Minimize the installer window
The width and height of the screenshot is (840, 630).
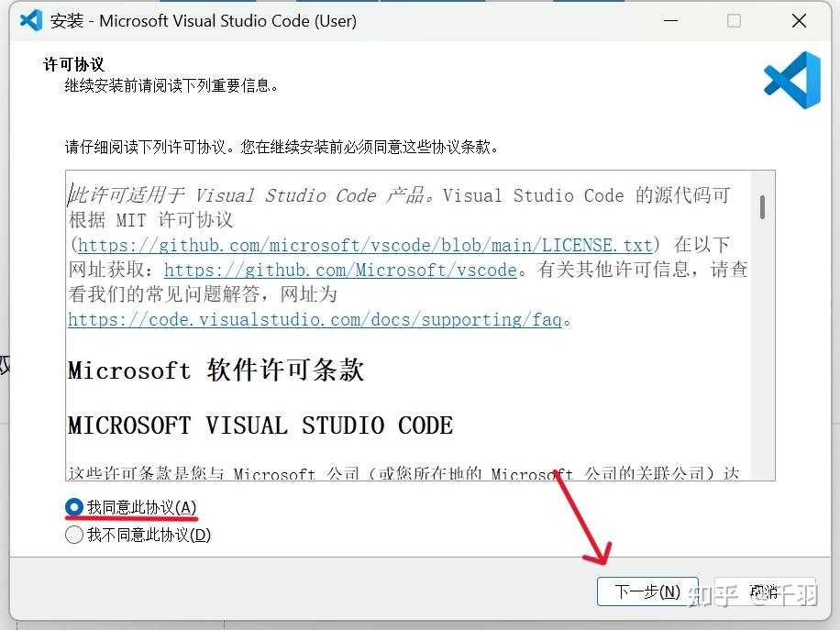tap(670, 20)
